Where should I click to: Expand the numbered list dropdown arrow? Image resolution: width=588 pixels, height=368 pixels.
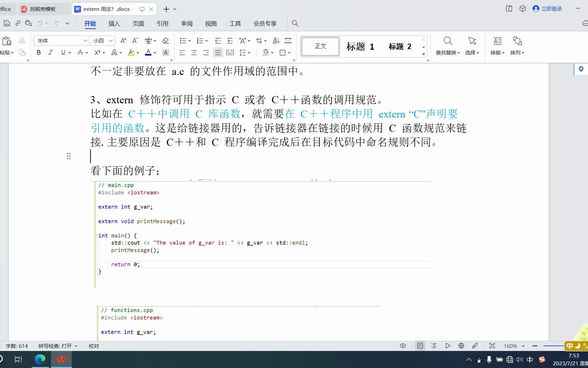coord(207,41)
